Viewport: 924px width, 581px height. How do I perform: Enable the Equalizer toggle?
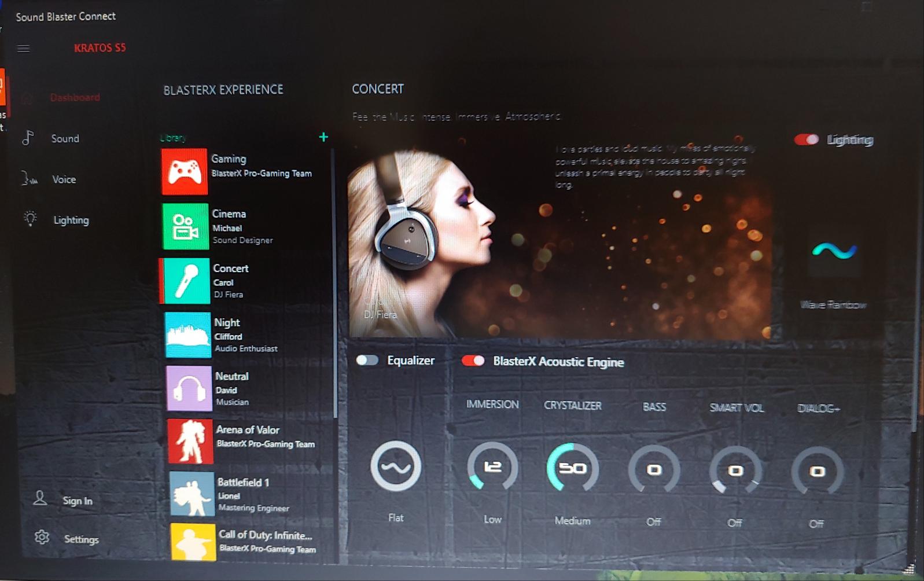coord(367,361)
